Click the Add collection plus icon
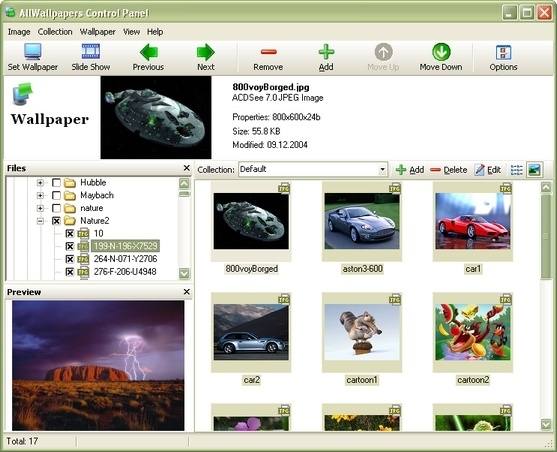The image size is (557, 452). [x=401, y=170]
